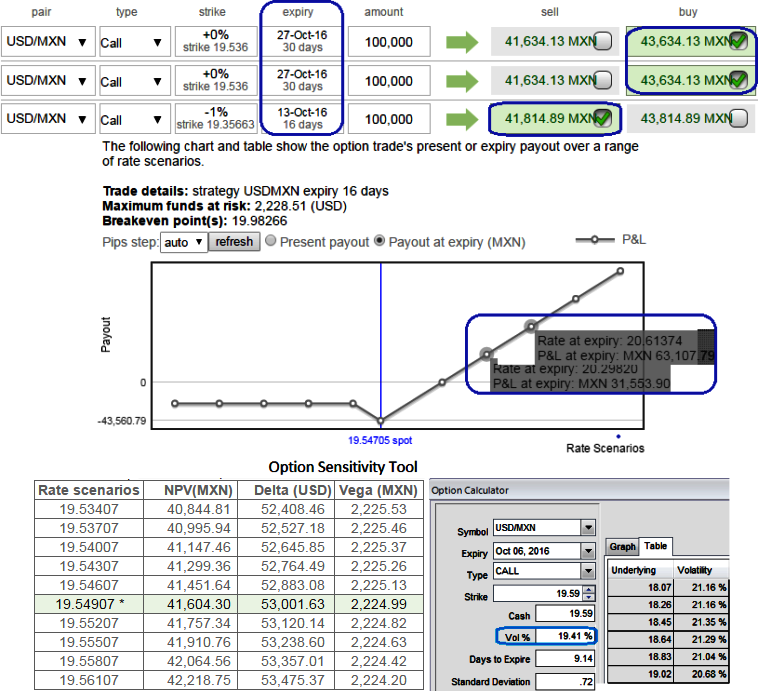Increase the Strike value with the spinner arrows
Image resolution: width=758 pixels, height=691 pixels.
[x=588, y=590]
